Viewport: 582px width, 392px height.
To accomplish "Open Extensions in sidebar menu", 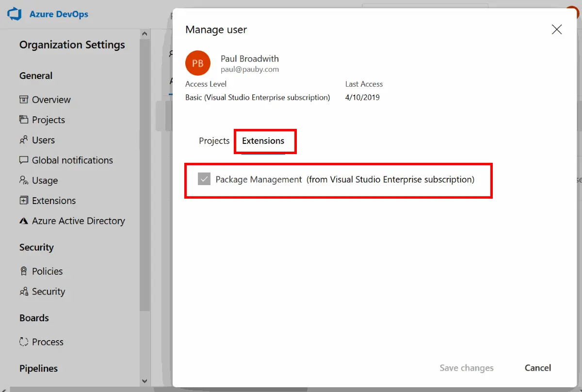I will point(54,201).
